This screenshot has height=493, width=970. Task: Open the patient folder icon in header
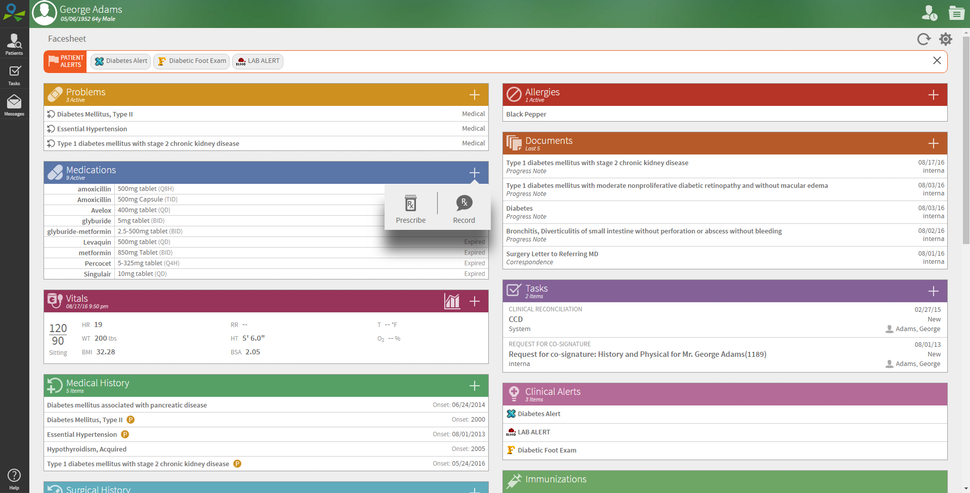(x=957, y=13)
